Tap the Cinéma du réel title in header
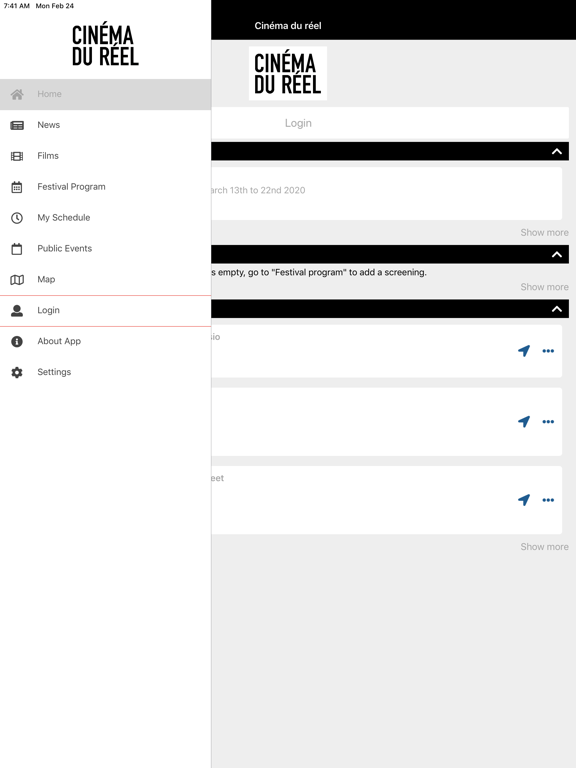576x768 pixels. point(288,26)
